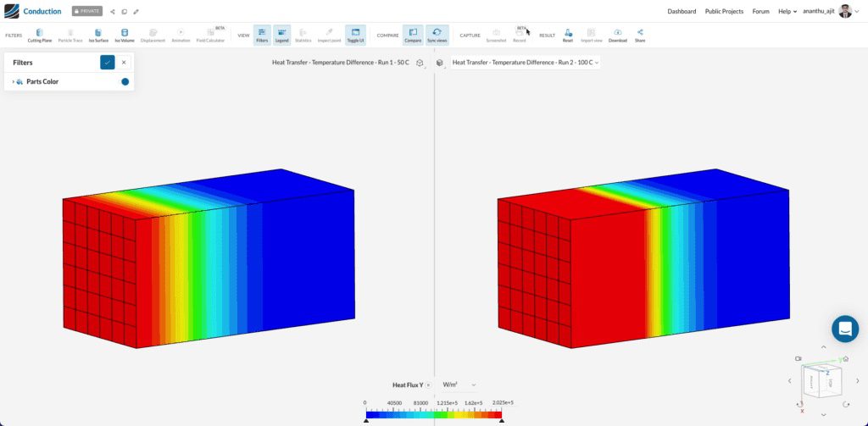Open the support chat bubble

tap(844, 329)
